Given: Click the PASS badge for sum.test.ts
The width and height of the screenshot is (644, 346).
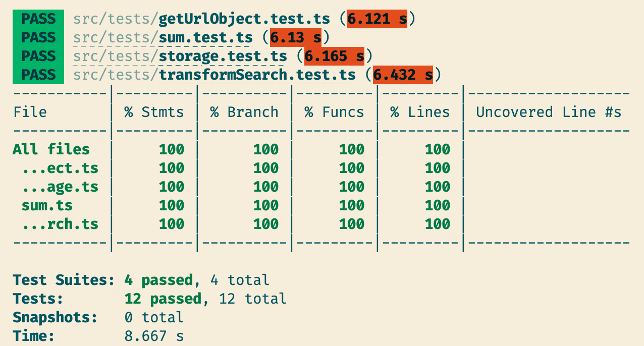Looking at the screenshot, I should (x=38, y=37).
